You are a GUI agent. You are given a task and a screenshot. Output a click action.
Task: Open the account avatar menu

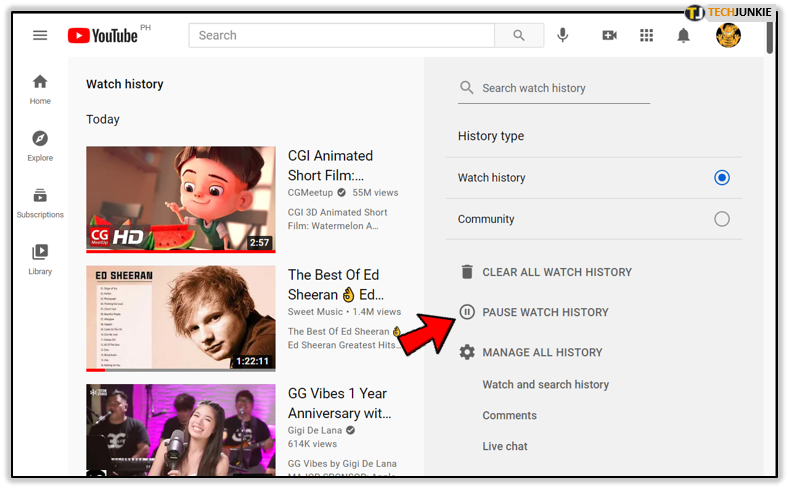tap(728, 35)
